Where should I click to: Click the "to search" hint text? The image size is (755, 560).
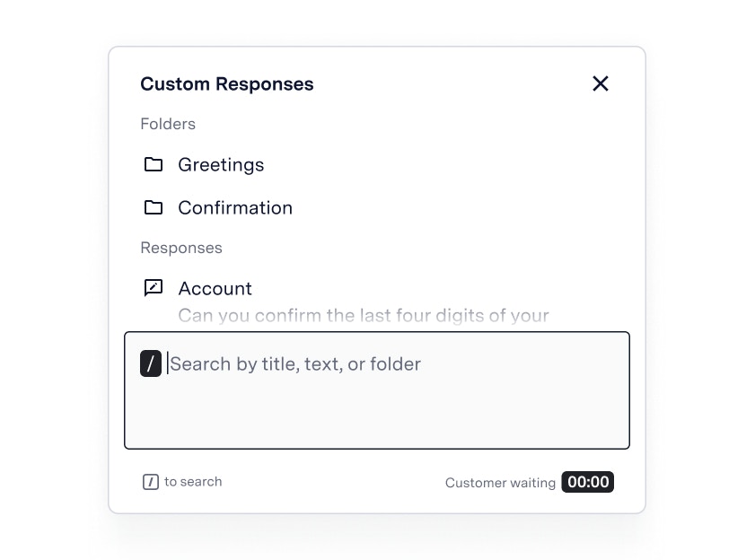point(193,482)
